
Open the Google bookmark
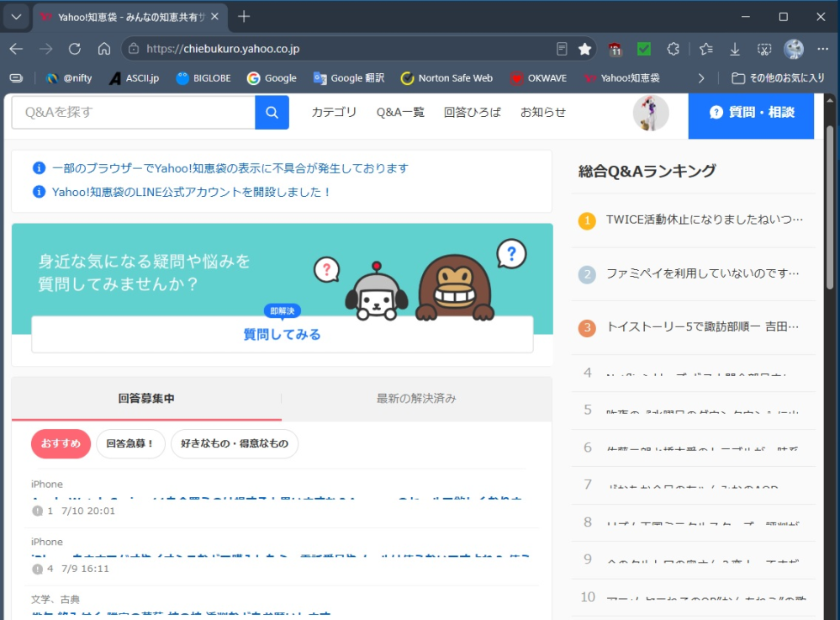[272, 78]
